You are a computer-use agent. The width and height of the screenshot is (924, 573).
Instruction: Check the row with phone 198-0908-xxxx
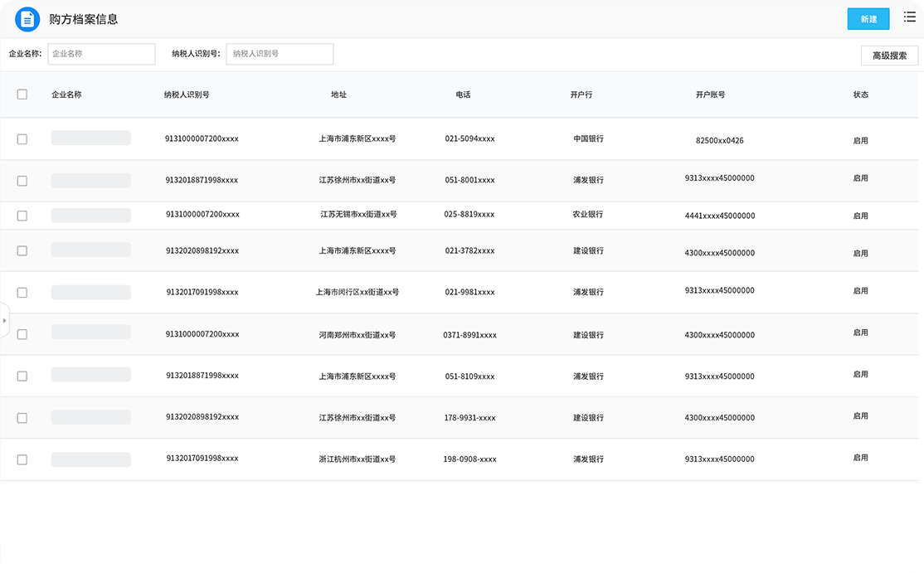point(22,459)
